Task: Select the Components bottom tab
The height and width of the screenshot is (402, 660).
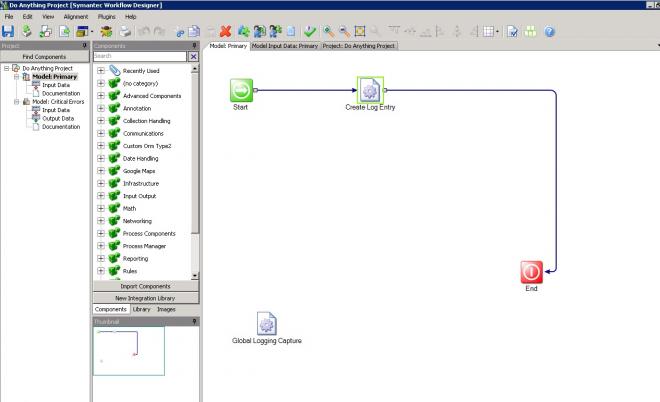Action: tap(111, 309)
